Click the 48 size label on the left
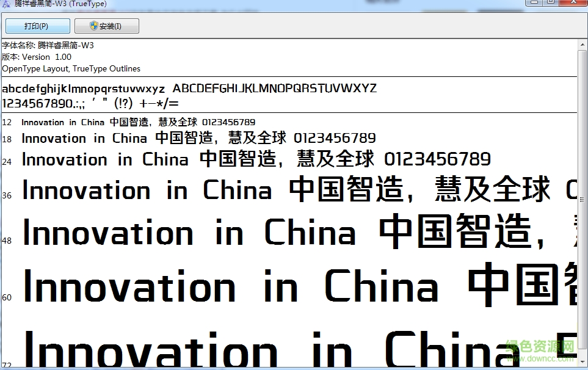 click(x=7, y=241)
